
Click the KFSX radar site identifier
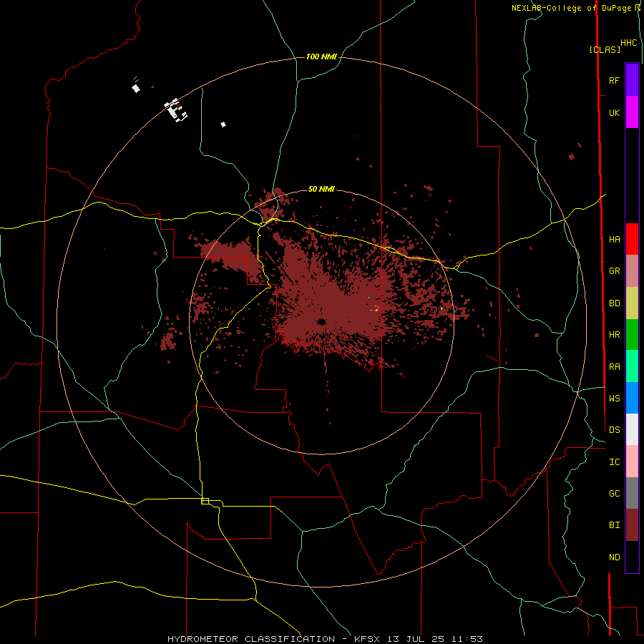[367, 639]
